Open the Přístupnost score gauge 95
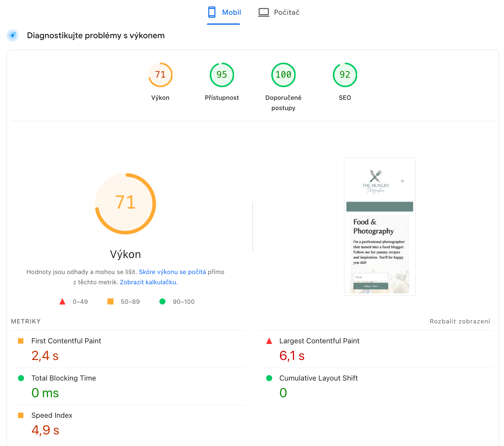This screenshot has height=446, width=504. click(222, 75)
